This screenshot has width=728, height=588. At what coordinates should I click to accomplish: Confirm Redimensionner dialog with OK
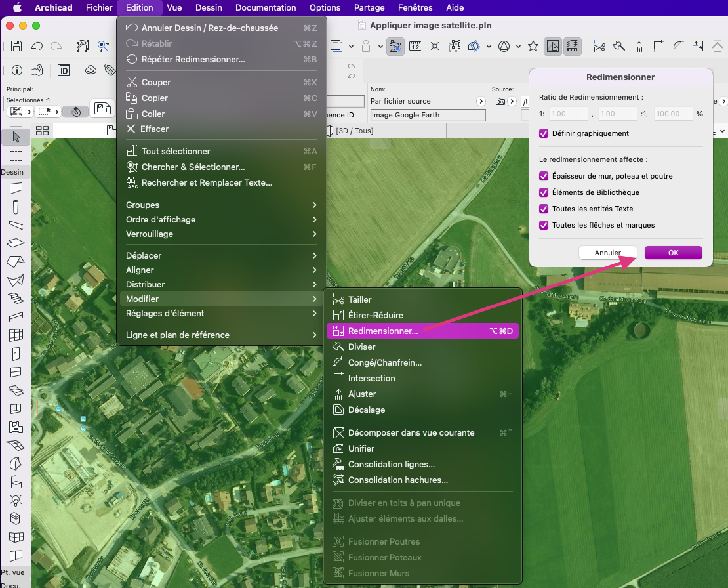click(x=673, y=253)
